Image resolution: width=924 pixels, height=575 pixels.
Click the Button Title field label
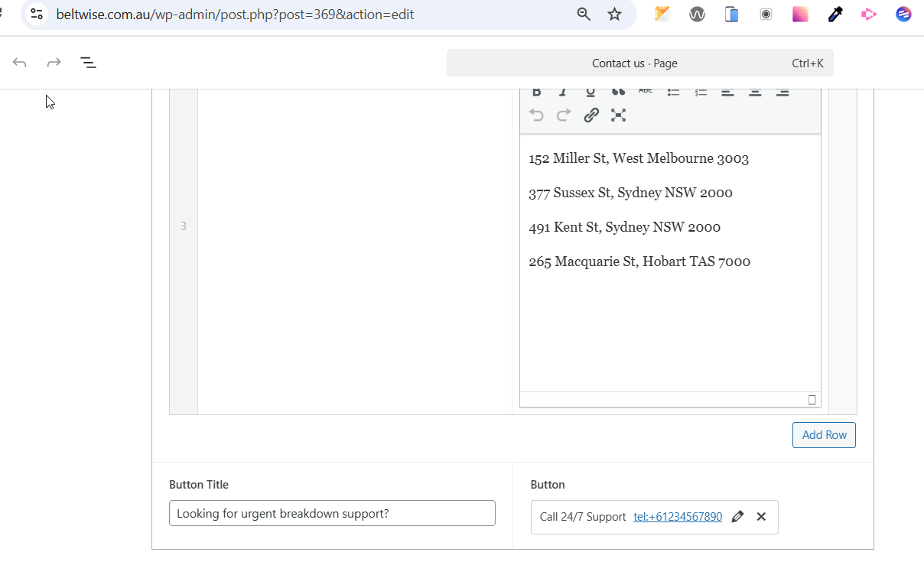199,485
